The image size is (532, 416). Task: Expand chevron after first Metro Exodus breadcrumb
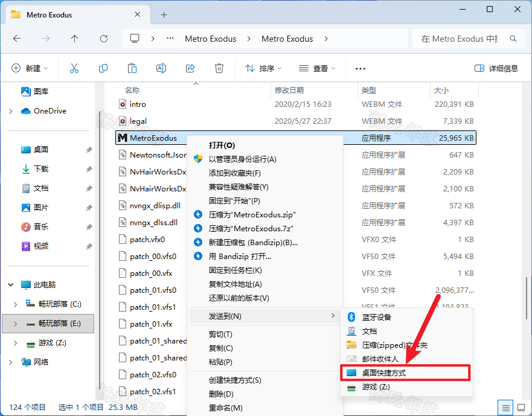pos(249,39)
